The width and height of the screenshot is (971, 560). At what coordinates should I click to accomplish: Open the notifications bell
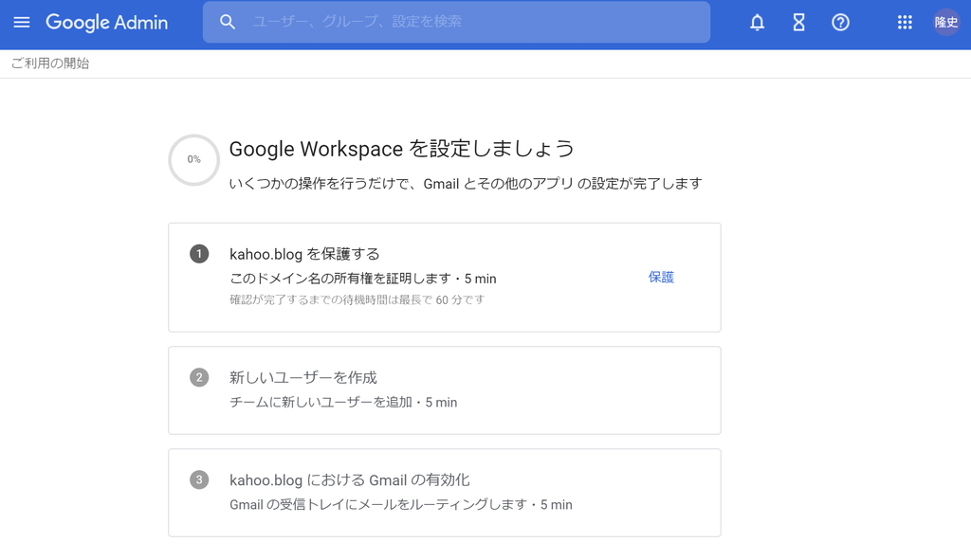757,23
